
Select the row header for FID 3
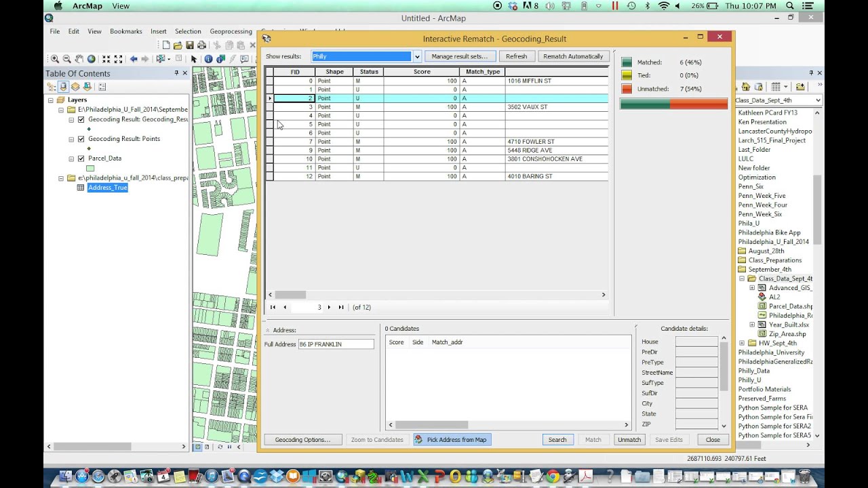click(269, 107)
